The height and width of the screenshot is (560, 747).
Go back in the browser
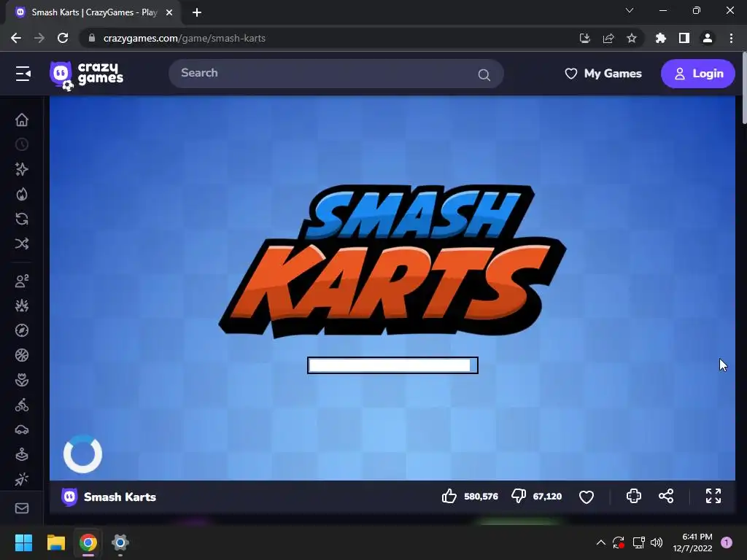16,38
